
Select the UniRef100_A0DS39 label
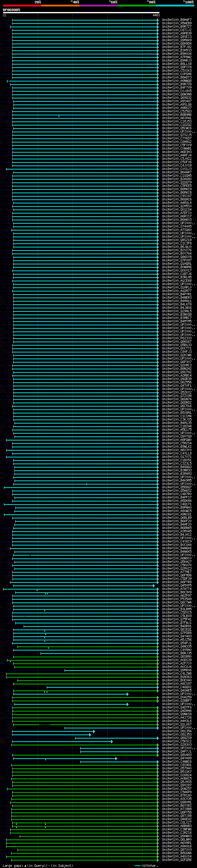tap(176, 660)
